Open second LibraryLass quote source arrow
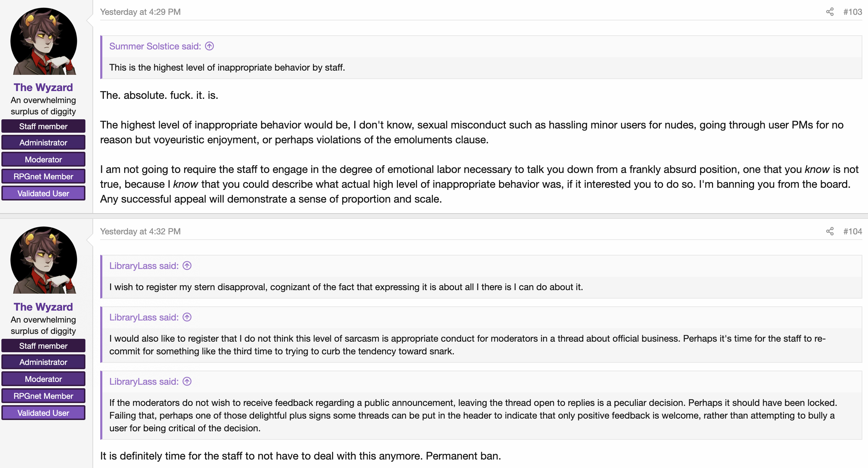Screen dimensions: 868x468 187,317
